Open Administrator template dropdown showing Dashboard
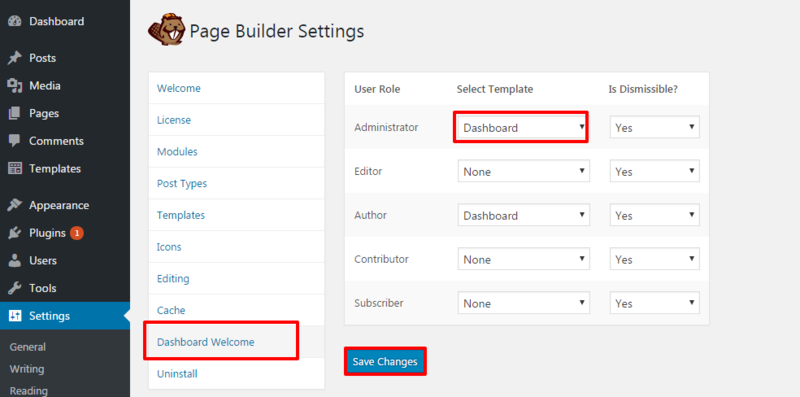Image resolution: width=800 pixels, height=397 pixels. 521,128
